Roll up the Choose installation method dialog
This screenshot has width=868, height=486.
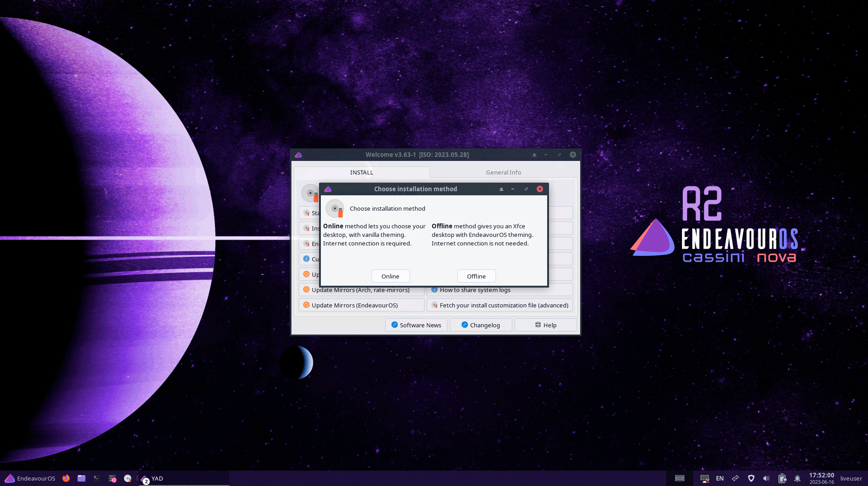tap(501, 189)
